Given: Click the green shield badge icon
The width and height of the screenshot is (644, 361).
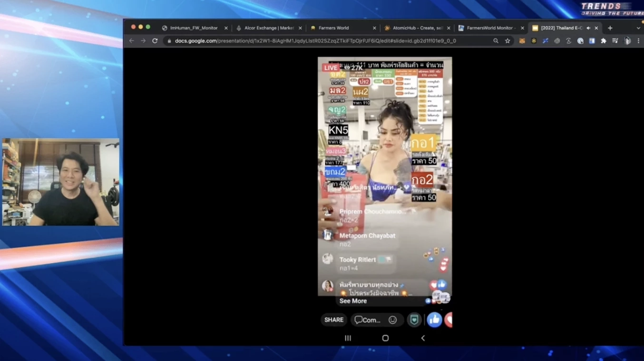Looking at the screenshot, I should (x=414, y=319).
